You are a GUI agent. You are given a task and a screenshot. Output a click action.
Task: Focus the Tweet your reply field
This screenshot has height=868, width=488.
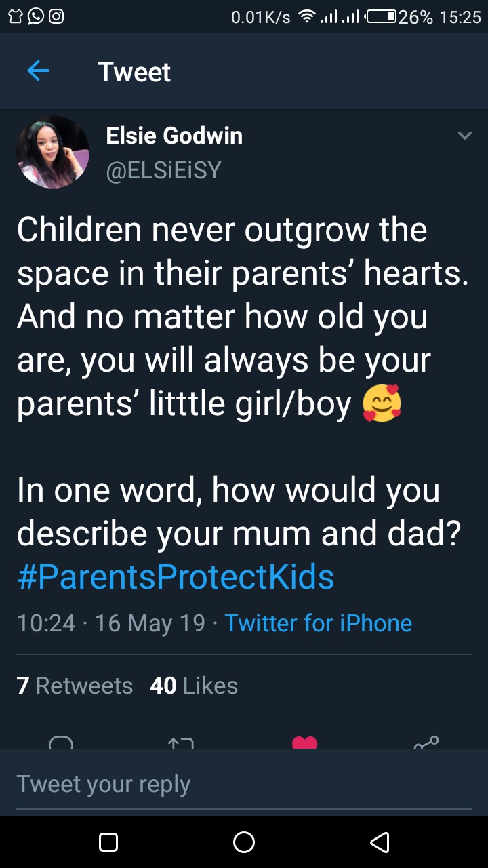click(x=244, y=784)
